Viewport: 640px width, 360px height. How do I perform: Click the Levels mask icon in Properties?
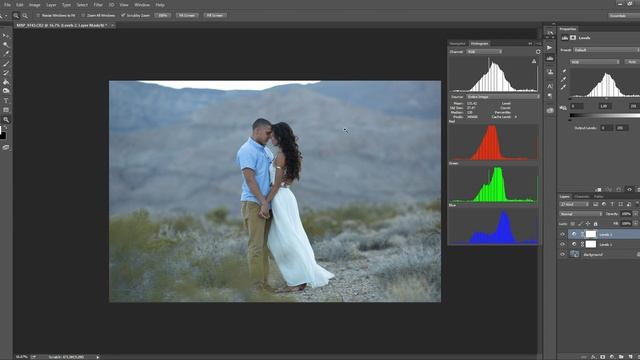pyautogui.click(x=573, y=38)
